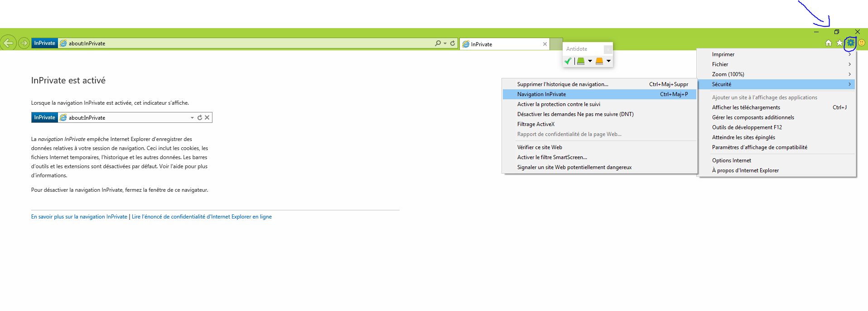Click the Antidote green checkmark corrector icon

click(x=568, y=61)
